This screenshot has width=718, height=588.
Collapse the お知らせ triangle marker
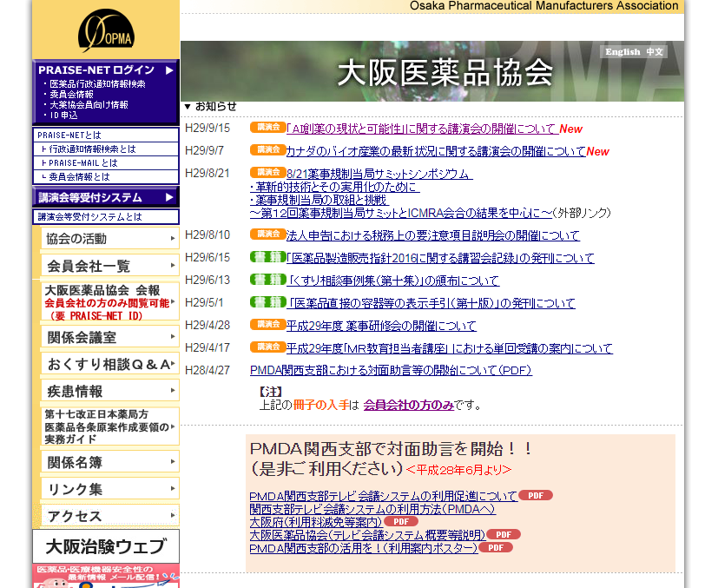coord(188,107)
